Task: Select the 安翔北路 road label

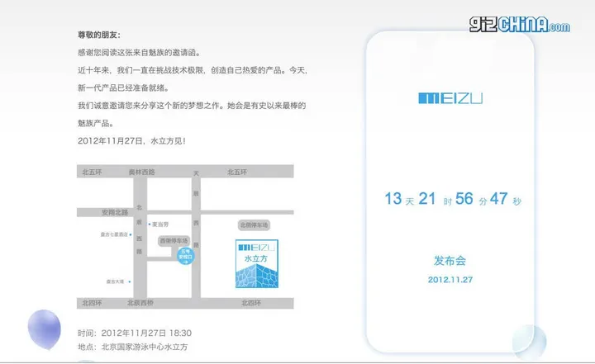Action: 115,212
